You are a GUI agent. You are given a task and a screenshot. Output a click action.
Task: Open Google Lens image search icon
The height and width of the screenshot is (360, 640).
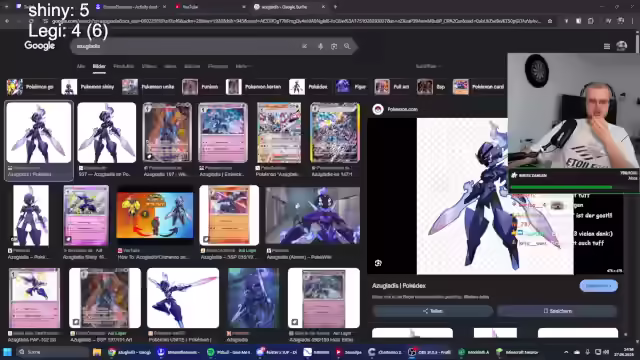334,46
